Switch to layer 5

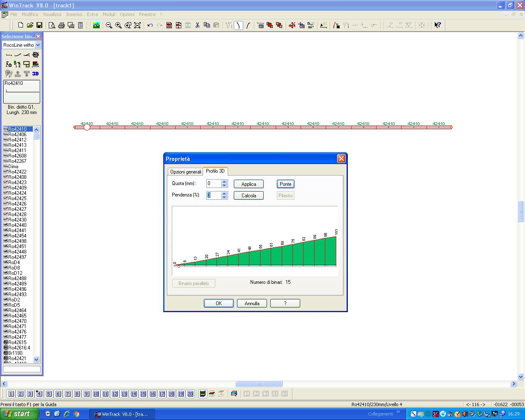[49, 394]
